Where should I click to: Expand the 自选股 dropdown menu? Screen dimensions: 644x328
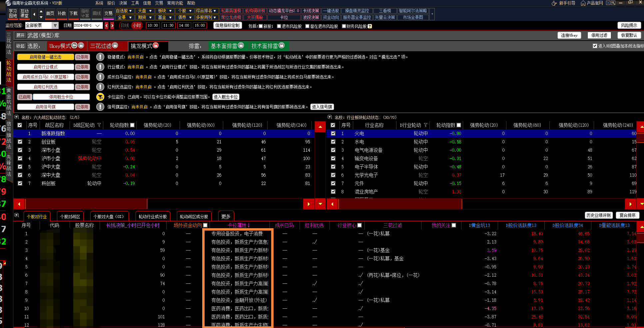(x=130, y=11)
